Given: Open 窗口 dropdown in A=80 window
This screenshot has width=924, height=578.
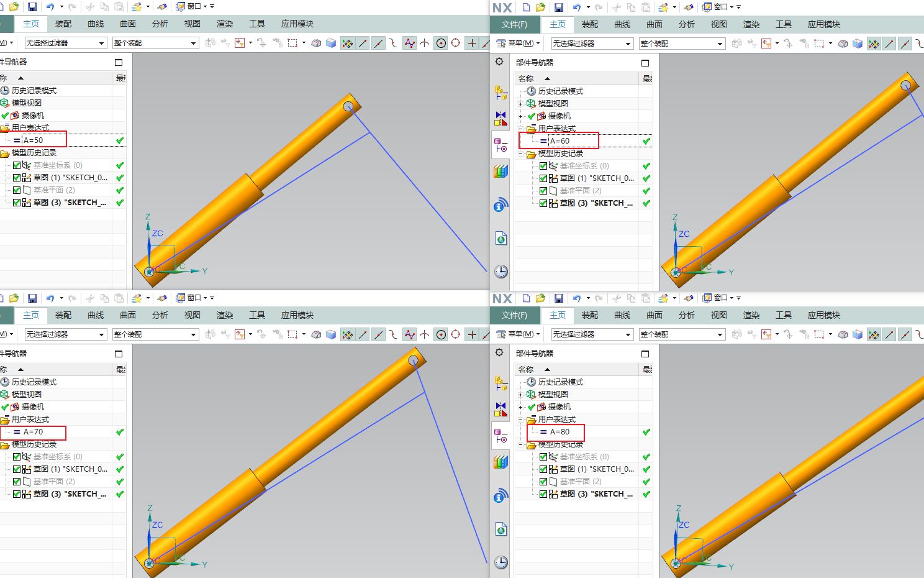Looking at the screenshot, I should [x=722, y=298].
